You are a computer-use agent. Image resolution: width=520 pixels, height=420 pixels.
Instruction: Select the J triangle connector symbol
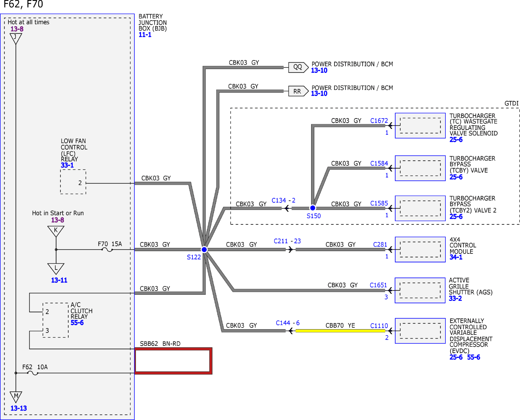(16, 39)
